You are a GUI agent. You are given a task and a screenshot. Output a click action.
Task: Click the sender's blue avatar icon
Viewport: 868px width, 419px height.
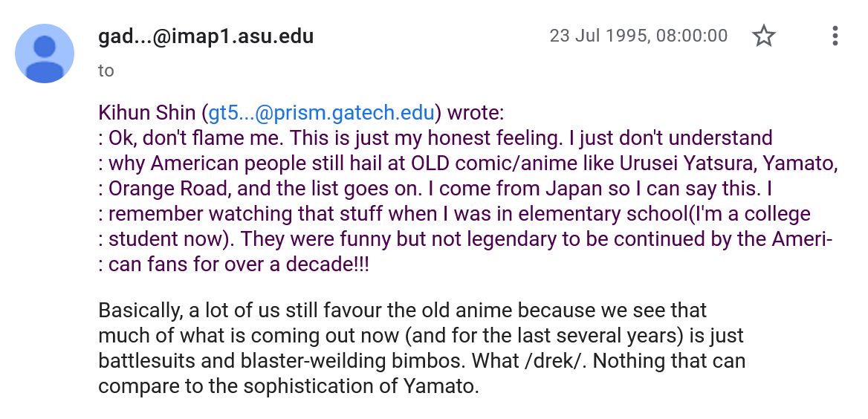(x=45, y=53)
